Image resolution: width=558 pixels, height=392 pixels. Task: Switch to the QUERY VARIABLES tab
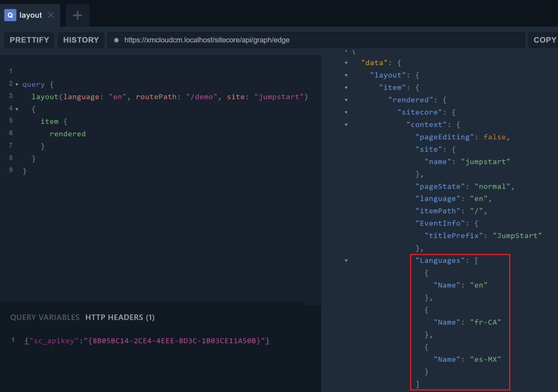45,317
